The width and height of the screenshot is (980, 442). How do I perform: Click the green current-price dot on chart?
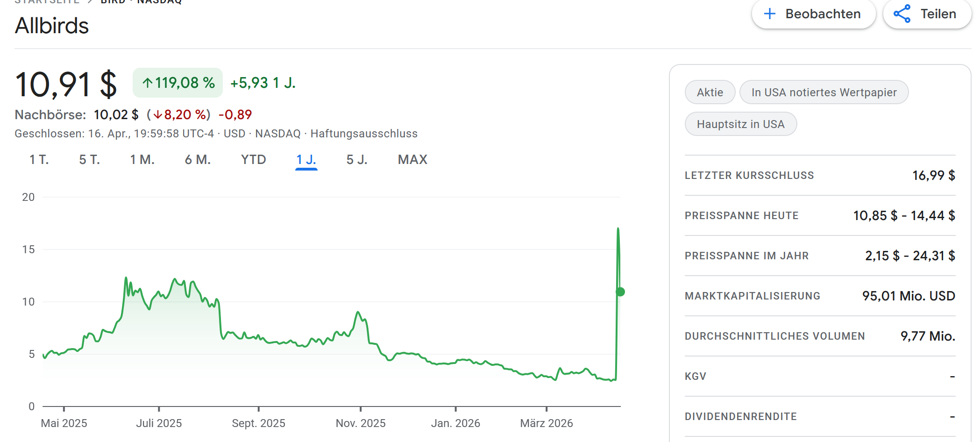tap(620, 292)
